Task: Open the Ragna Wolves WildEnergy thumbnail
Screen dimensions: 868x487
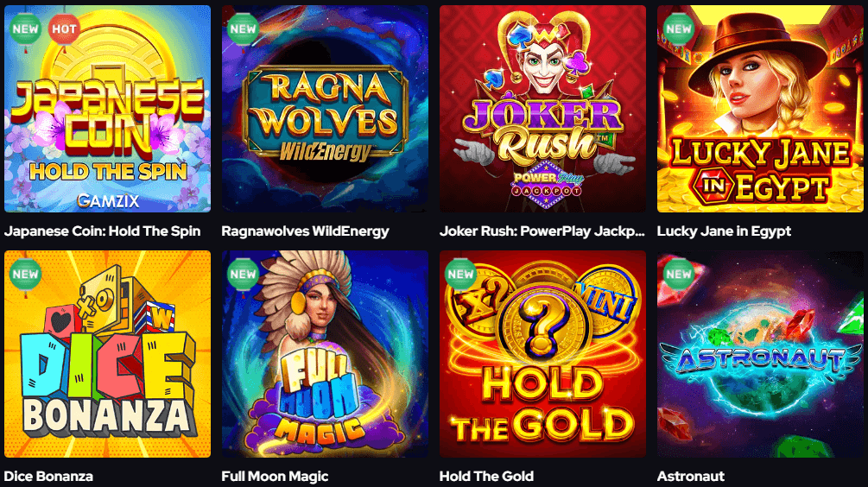Action: (325, 109)
